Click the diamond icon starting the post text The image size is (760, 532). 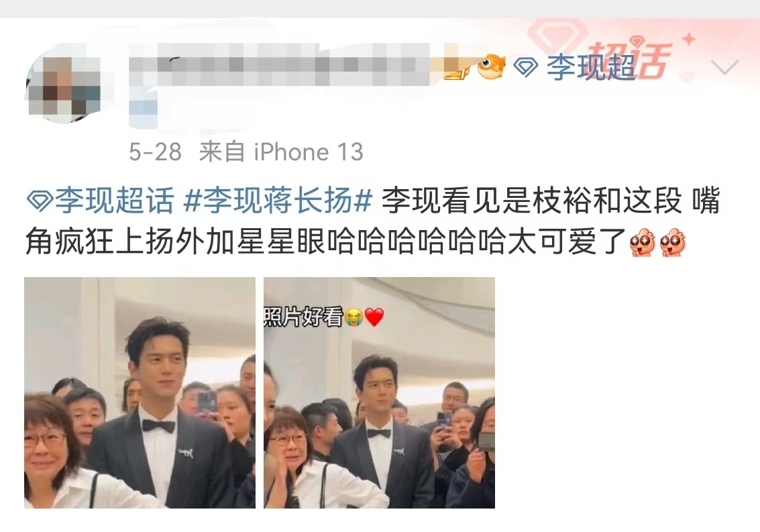tap(39, 201)
